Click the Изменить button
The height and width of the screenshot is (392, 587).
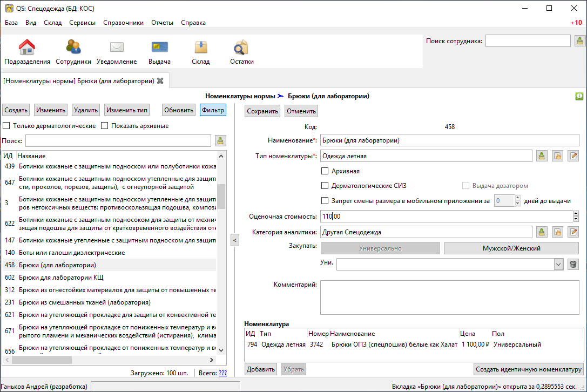click(51, 110)
